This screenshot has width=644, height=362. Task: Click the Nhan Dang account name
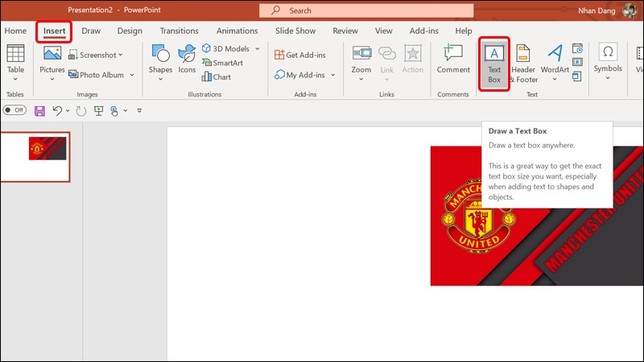pyautogui.click(x=597, y=10)
